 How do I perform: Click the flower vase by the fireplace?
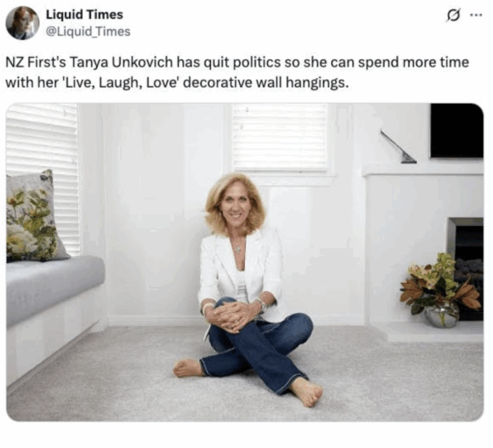pyautogui.click(x=440, y=290)
